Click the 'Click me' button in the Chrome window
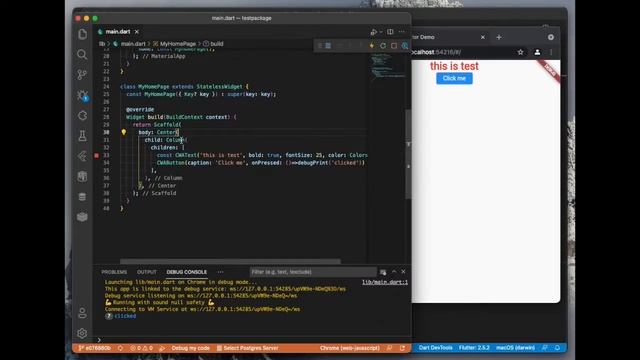This screenshot has width=640, height=360. click(x=454, y=78)
